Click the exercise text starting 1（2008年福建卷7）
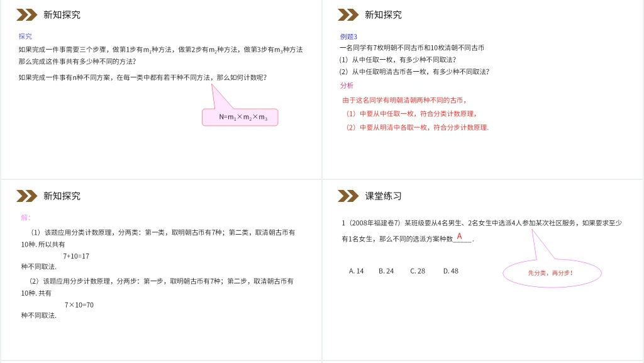The width and height of the screenshot is (644, 363). click(482, 223)
